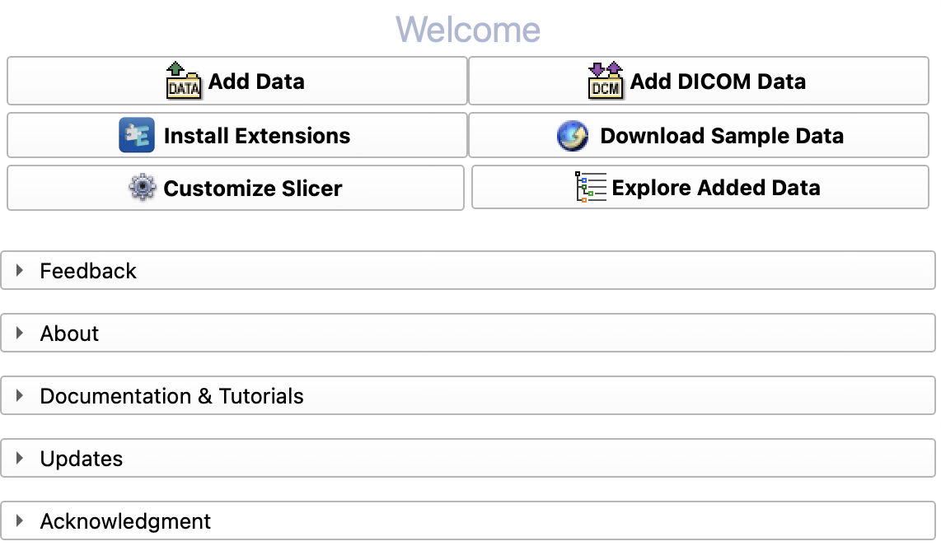Open the Add Data dialog
Image resolution: width=941 pixels, height=560 pixels.
tap(235, 80)
